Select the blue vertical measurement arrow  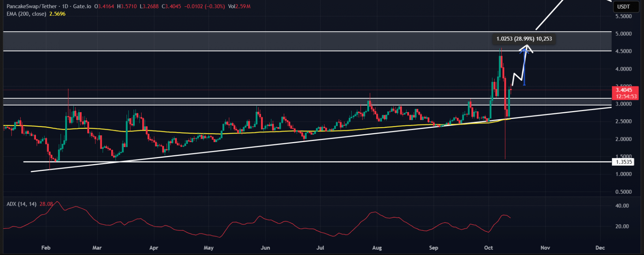click(x=524, y=67)
